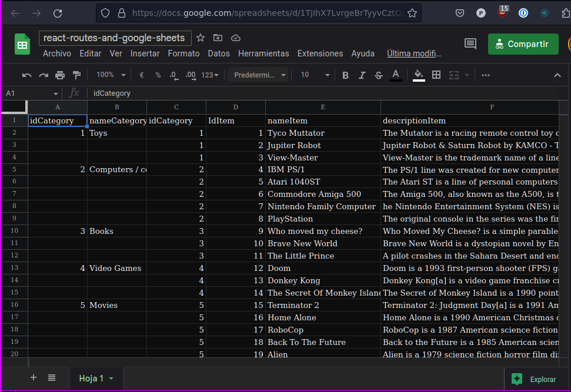571x392 pixels.
Task: Open the Hoja 1 tab dropdown arrow
Action: tap(111, 378)
